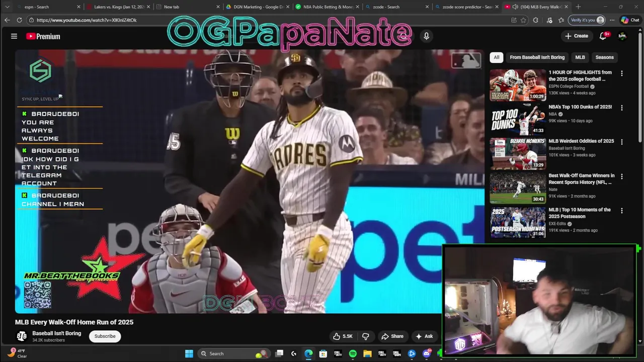644x362 pixels.
Task: Open more options for Top 10 Moments Postseason
Action: tap(621, 211)
